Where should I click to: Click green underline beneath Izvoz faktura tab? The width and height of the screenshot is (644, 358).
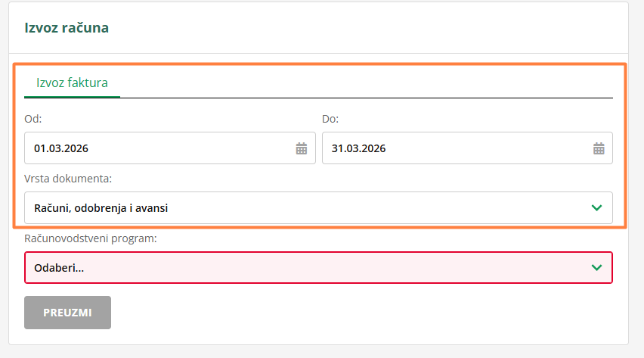[72, 97]
